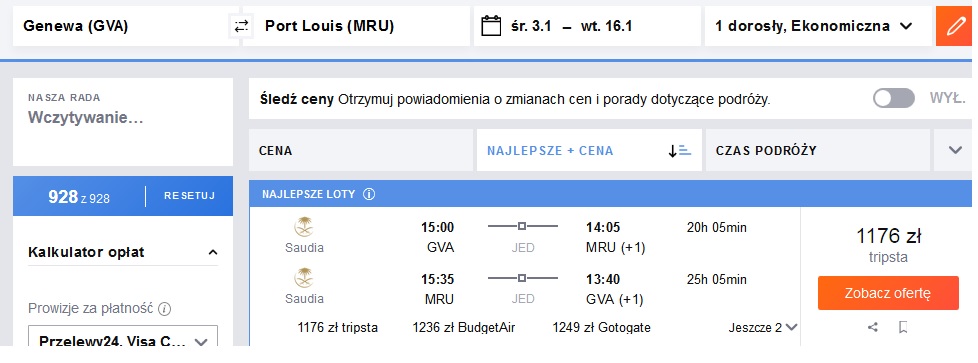Viewport: 978px width, 363px height.
Task: Click info icon next to Prowizje za płatność
Action: (x=165, y=309)
